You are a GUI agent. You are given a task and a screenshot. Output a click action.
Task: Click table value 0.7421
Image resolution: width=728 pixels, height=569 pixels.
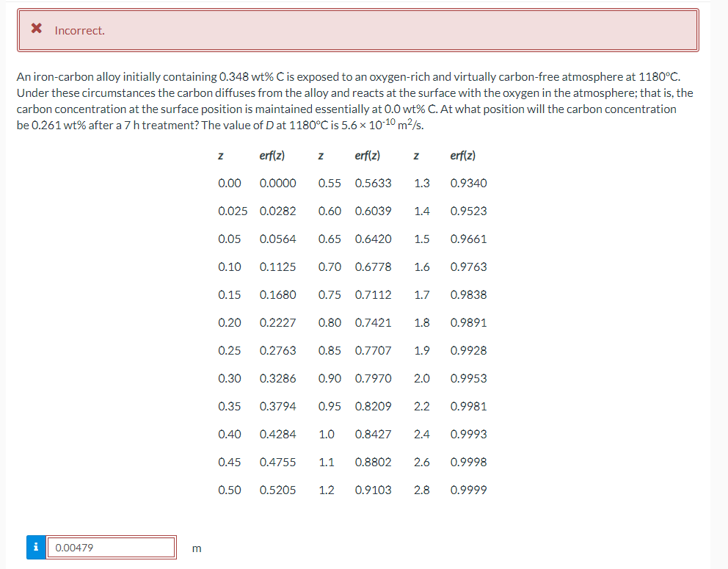(374, 322)
